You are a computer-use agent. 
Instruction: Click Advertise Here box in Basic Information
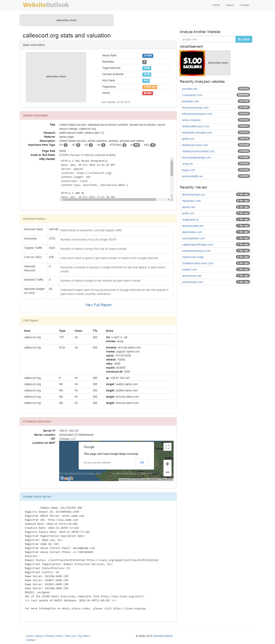[x=56, y=77]
